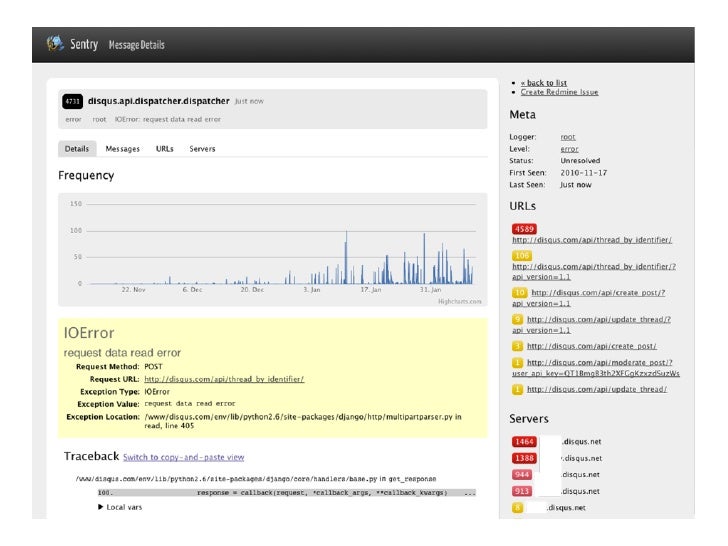Viewport: 728px width, 546px height.
Task: Click the Sentry title in header
Action: (84, 45)
